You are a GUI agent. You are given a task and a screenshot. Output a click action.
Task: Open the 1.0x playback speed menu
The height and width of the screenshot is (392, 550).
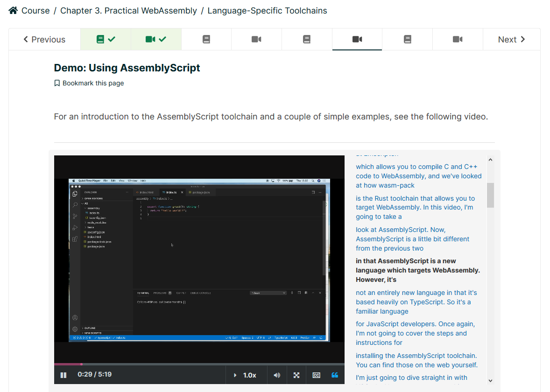click(246, 375)
